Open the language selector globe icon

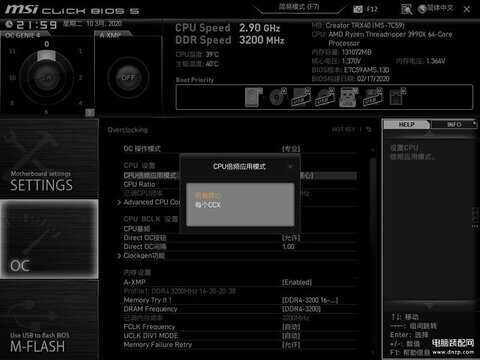[x=423, y=9]
